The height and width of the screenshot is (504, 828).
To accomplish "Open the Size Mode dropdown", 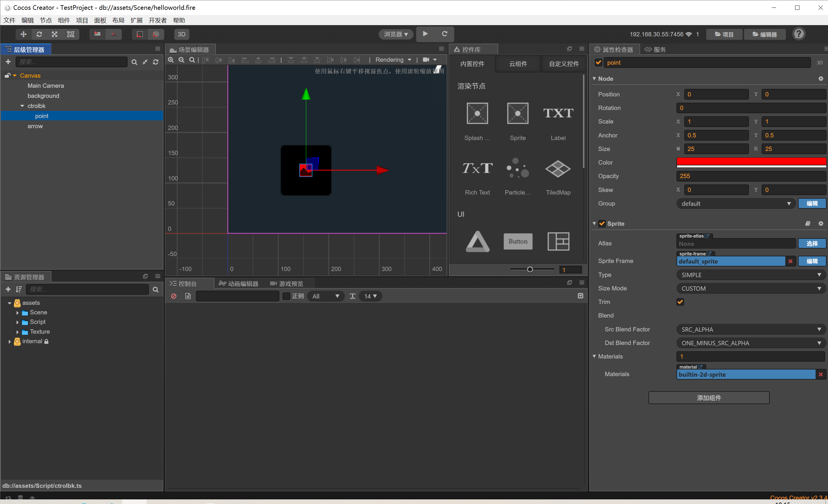I will pyautogui.click(x=751, y=288).
